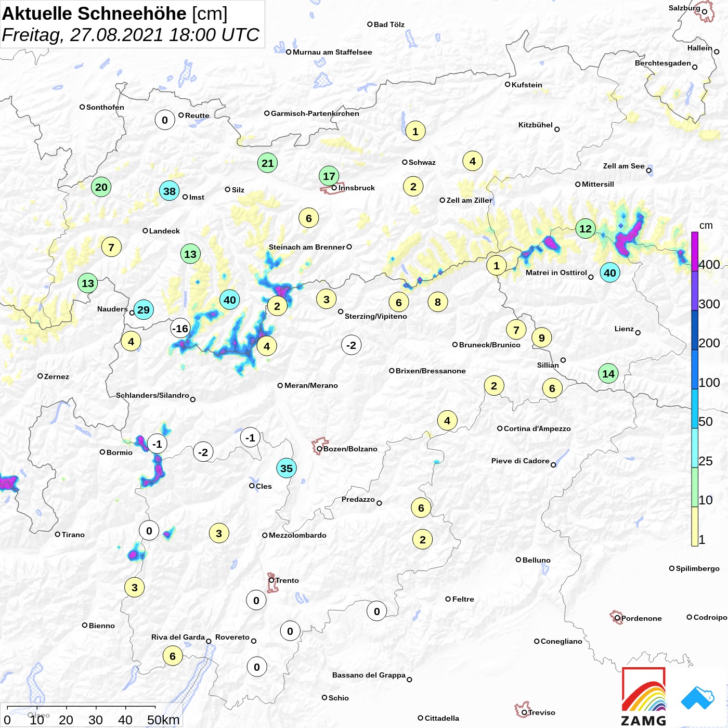Click the Innsbruck city label
The image size is (728, 728).
tap(357, 188)
